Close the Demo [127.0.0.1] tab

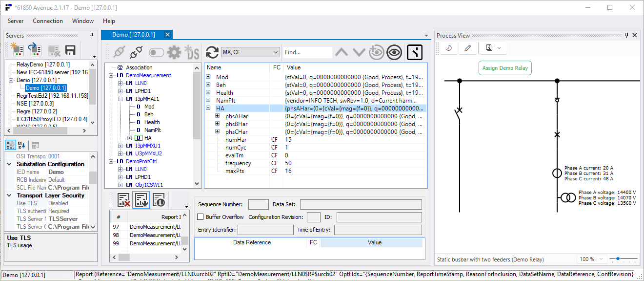167,35
